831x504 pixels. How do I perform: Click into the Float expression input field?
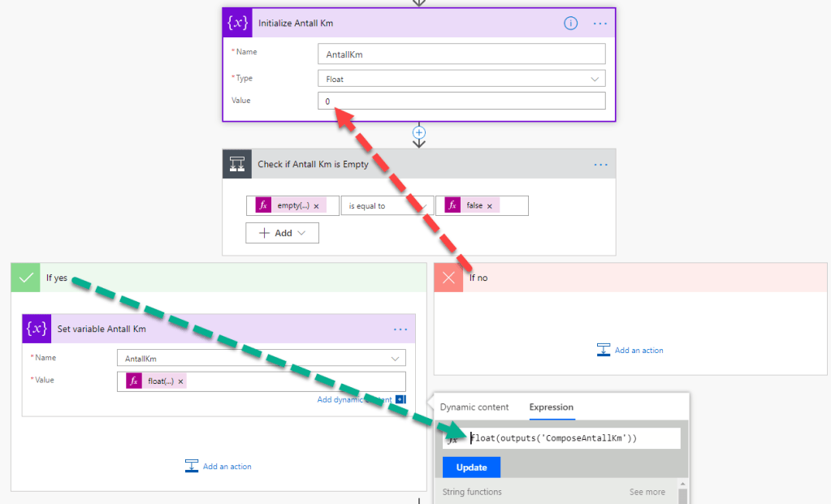click(569, 438)
